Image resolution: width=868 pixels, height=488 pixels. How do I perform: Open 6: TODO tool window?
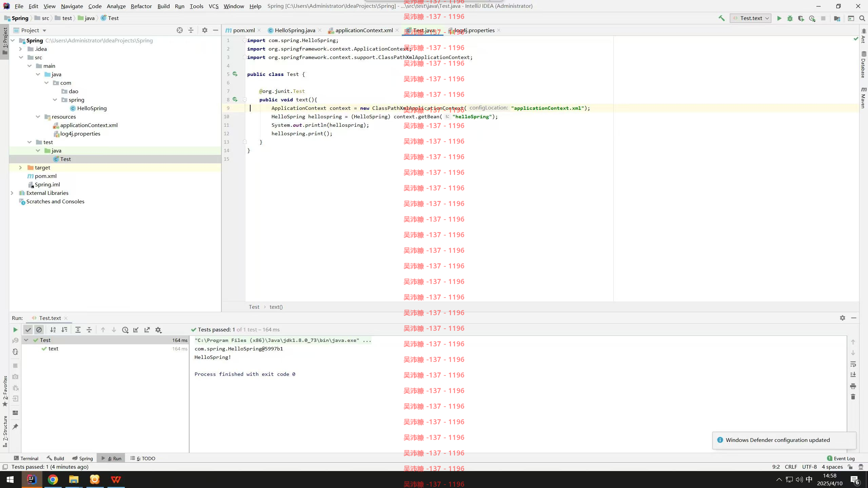pos(143,458)
